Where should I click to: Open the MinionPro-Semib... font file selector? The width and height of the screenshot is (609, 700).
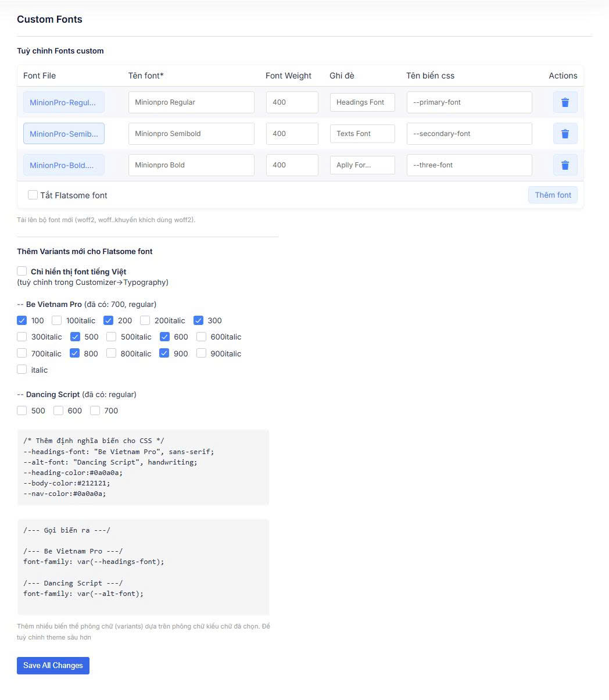click(x=64, y=134)
